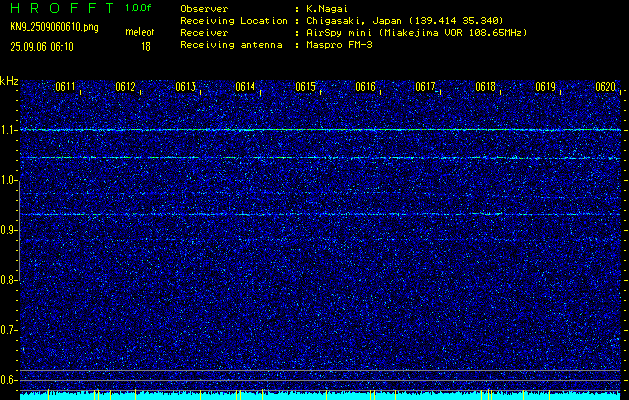This screenshot has width=629, height=400.
Task: Click the 0.9 frequency axis label
Action: coord(8,230)
